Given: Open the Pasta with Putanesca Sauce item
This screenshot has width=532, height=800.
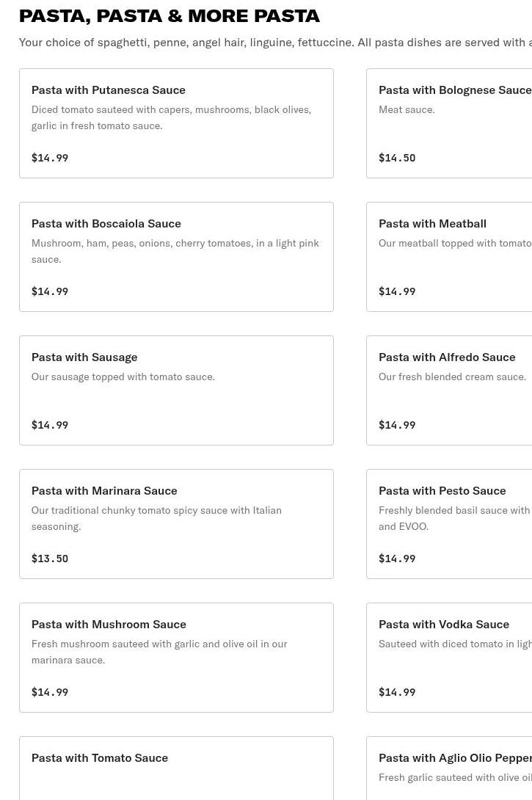Looking at the screenshot, I should (108, 90).
